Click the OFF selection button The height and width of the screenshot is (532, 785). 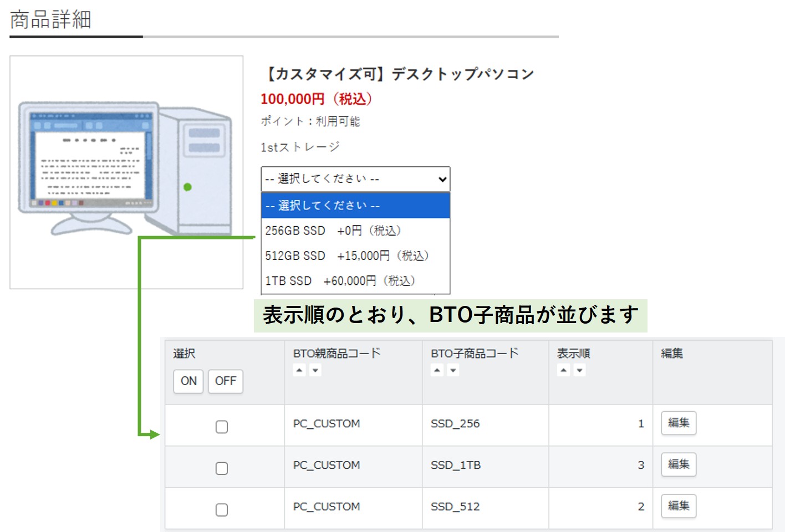(226, 381)
